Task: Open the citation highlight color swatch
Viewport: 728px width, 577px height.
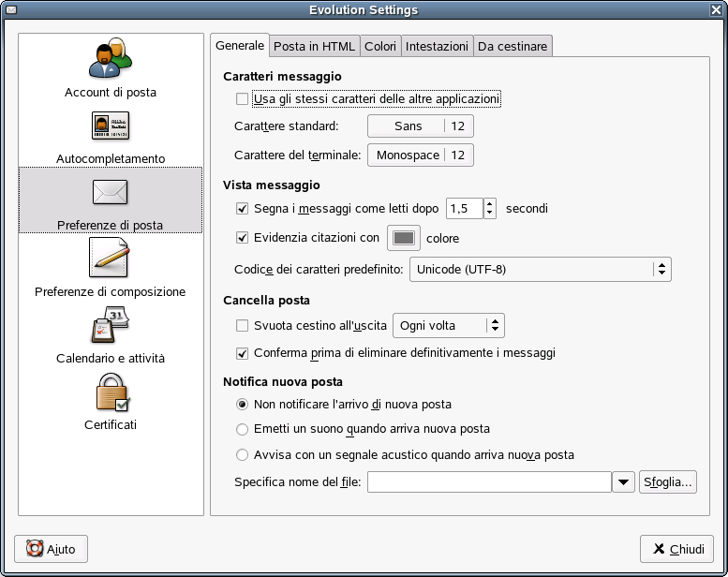Action: (x=404, y=238)
